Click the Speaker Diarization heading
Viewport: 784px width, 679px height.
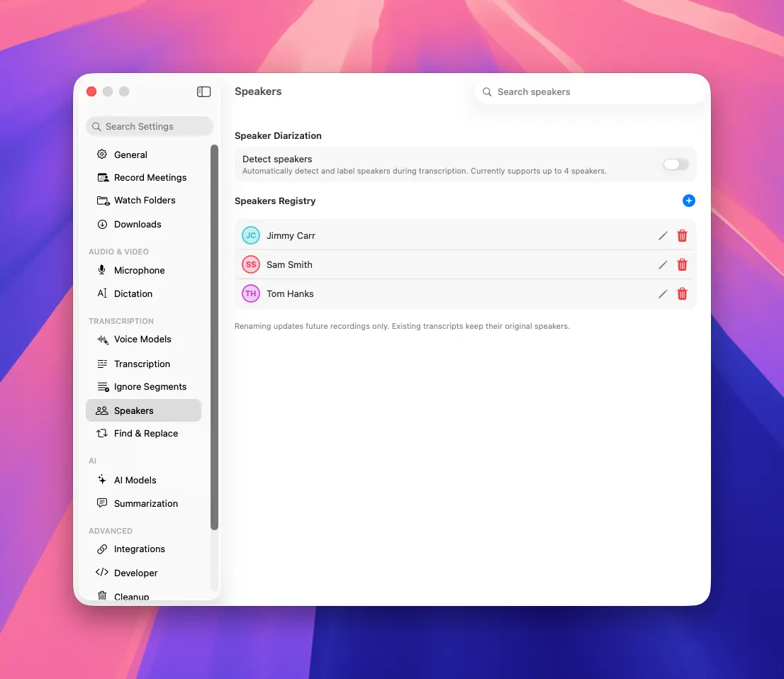pyautogui.click(x=278, y=135)
